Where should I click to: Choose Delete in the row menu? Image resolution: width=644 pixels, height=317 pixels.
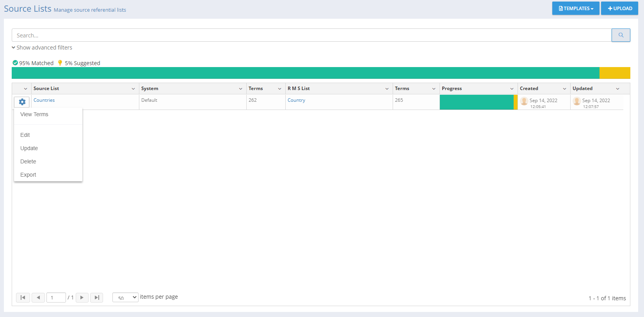[x=28, y=161]
